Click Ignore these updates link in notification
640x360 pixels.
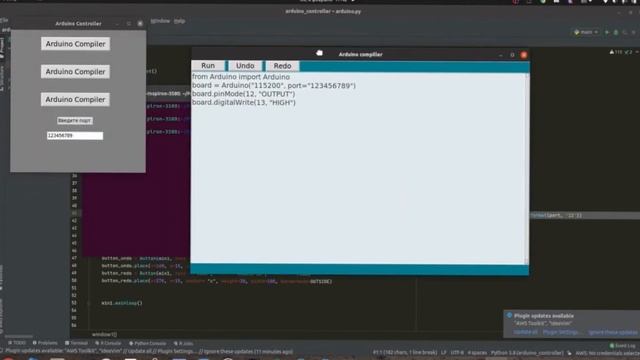point(612,332)
